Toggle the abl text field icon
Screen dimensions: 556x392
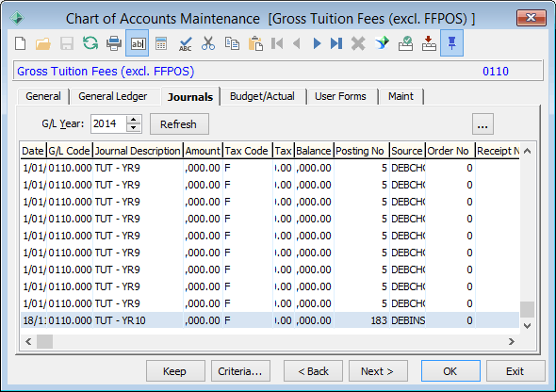tap(138, 43)
